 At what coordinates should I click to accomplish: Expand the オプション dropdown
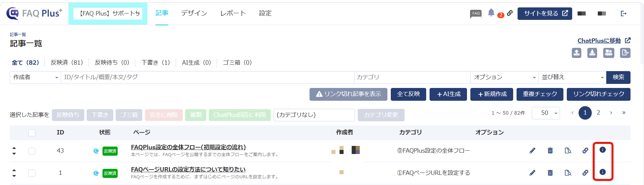tap(504, 77)
